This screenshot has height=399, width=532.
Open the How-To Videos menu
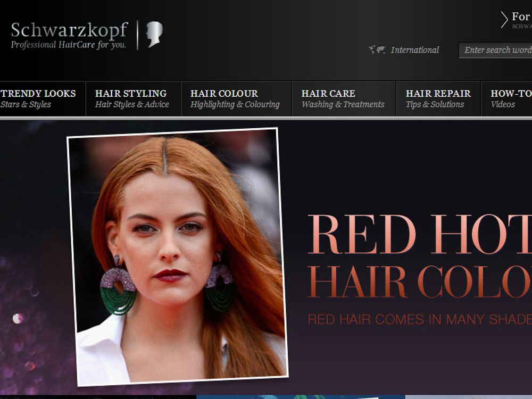(x=506, y=99)
